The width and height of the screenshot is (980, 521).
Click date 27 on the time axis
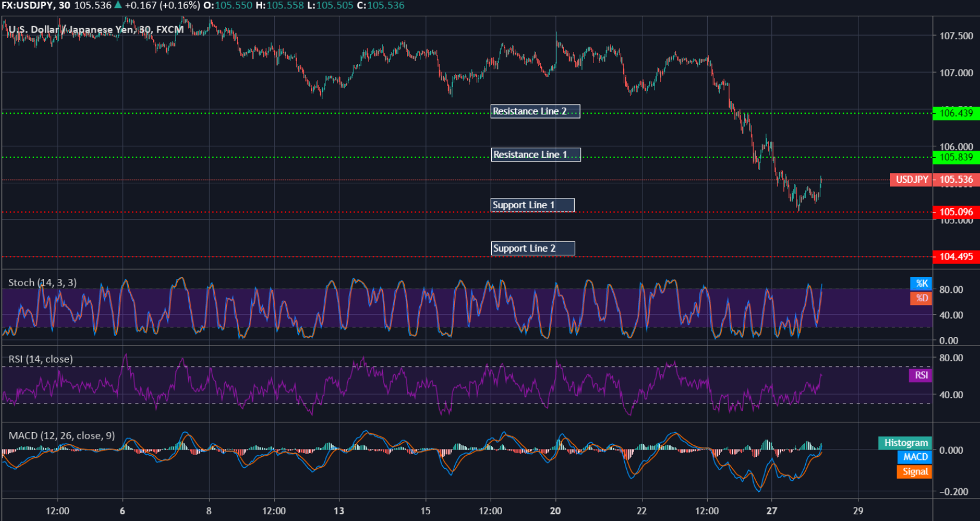pos(771,511)
